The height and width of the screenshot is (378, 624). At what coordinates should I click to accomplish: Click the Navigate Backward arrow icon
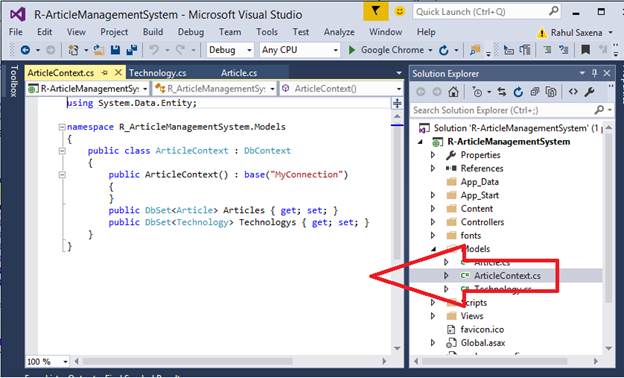(25, 50)
